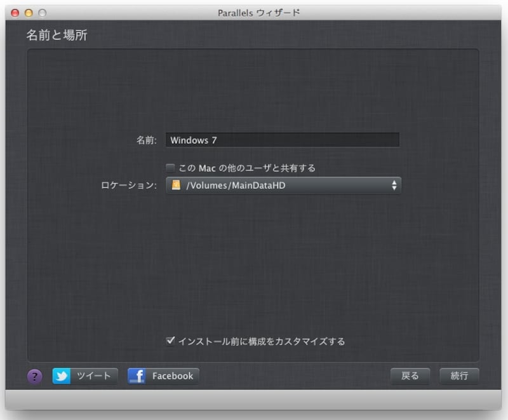508x420 pixels.
Task: Go back with the 戻る button
Action: click(410, 376)
